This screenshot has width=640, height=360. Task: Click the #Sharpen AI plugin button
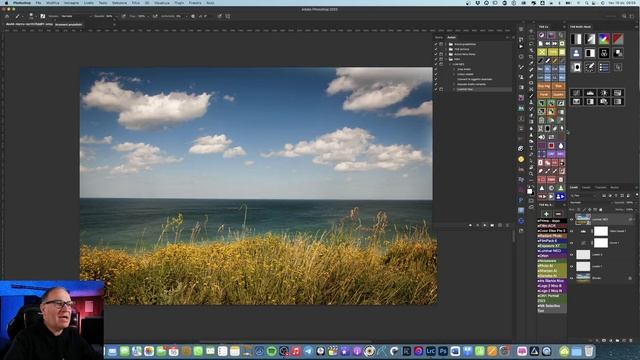552,271
